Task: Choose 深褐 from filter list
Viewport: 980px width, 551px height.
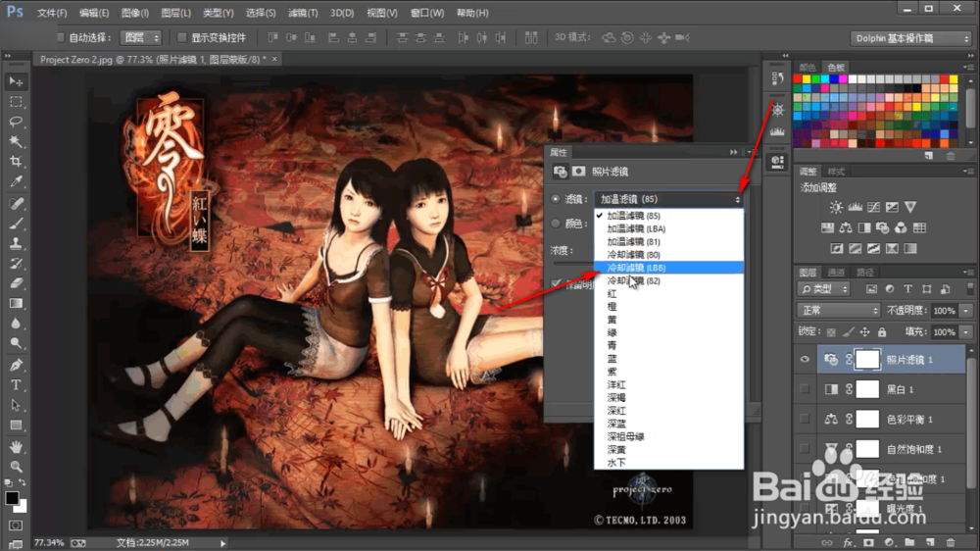Action: pos(668,398)
